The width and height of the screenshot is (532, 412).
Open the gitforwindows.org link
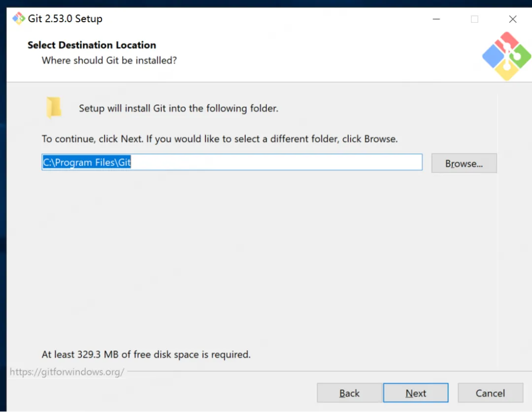[x=67, y=372]
